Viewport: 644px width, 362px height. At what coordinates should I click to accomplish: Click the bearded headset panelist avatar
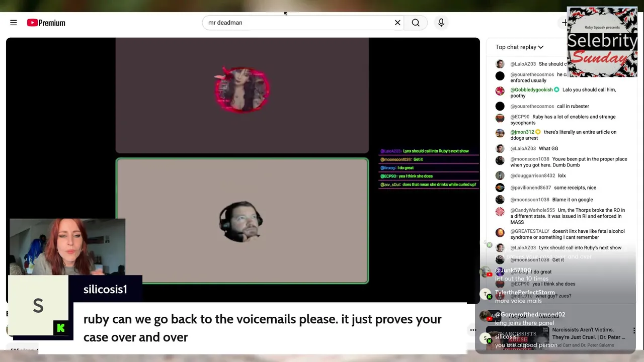tap(241, 222)
